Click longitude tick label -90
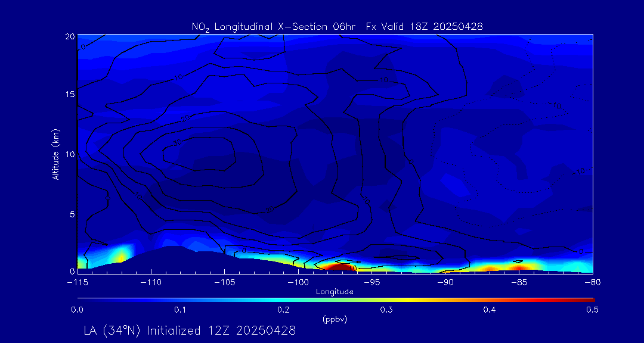644x343 pixels. pyautogui.click(x=445, y=282)
